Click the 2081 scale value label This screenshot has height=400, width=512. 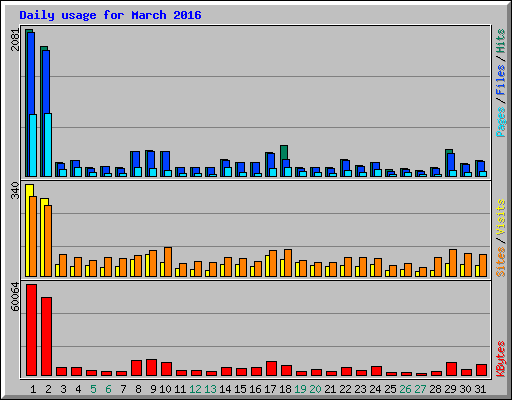(15, 40)
